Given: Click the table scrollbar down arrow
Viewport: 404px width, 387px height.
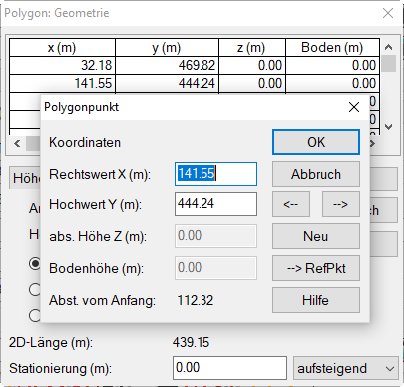Looking at the screenshot, I should 388,127.
